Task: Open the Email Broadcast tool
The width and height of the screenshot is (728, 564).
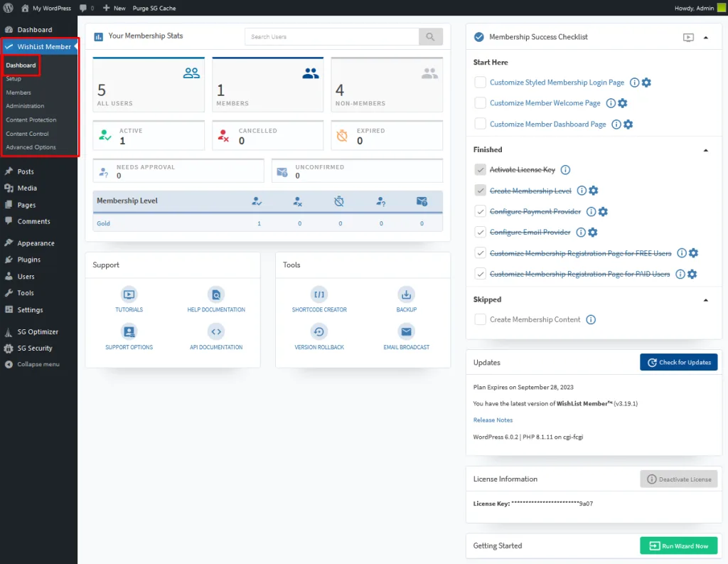Action: [x=406, y=331]
